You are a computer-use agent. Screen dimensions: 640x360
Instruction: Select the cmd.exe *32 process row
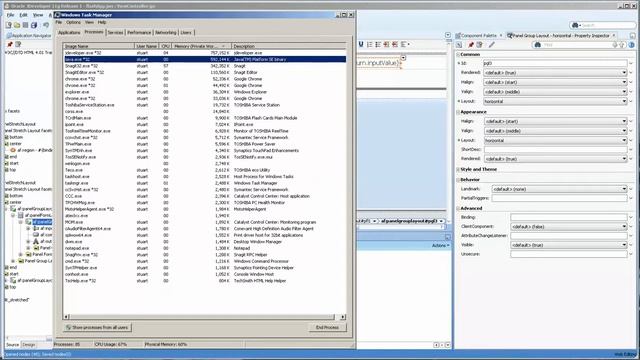(x=205, y=261)
